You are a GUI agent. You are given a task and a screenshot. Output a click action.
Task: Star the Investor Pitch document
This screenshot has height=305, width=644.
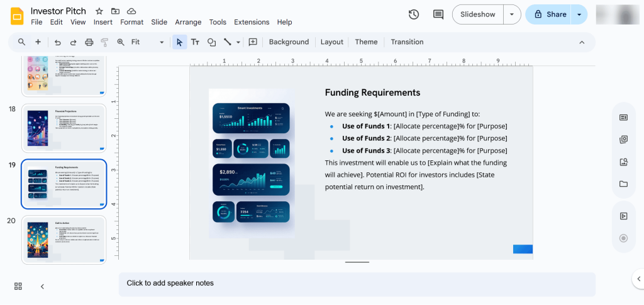coord(99,11)
